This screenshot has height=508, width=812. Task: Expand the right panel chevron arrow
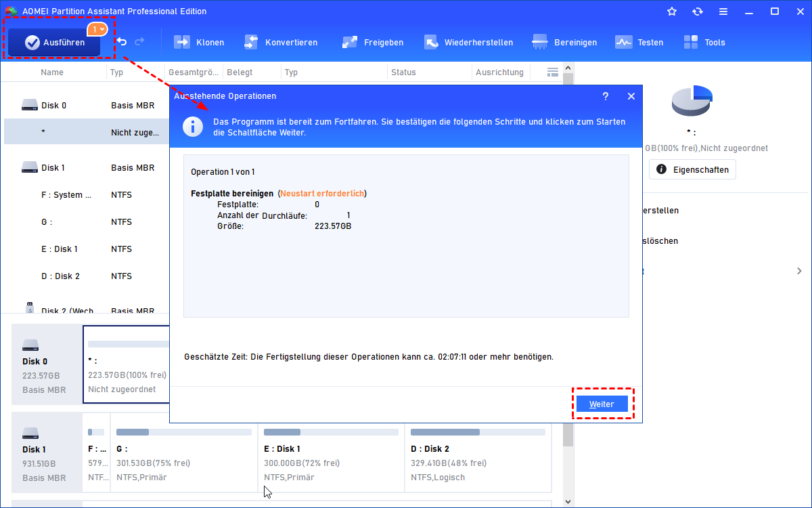(799, 271)
